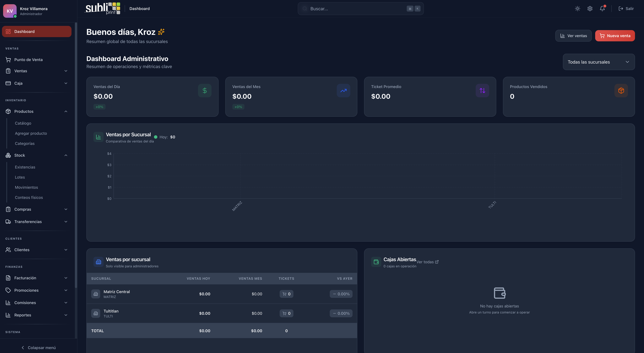Open the Categorías menu entry

point(24,143)
